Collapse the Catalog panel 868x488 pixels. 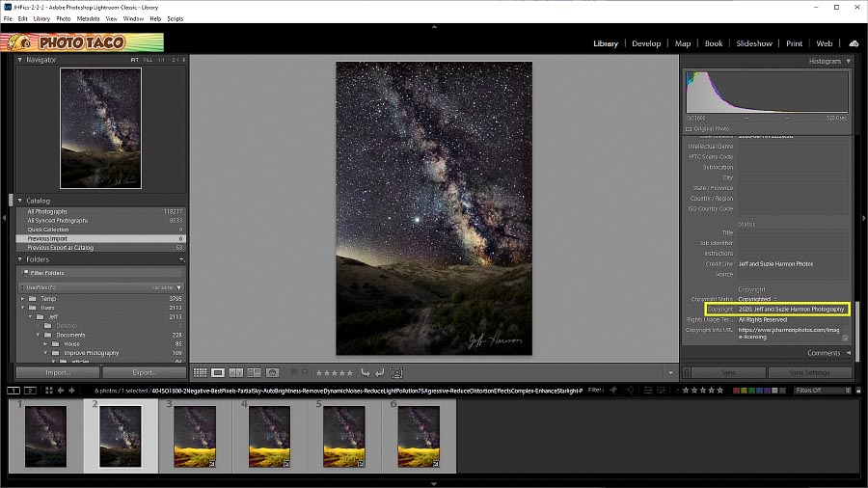[x=20, y=201]
